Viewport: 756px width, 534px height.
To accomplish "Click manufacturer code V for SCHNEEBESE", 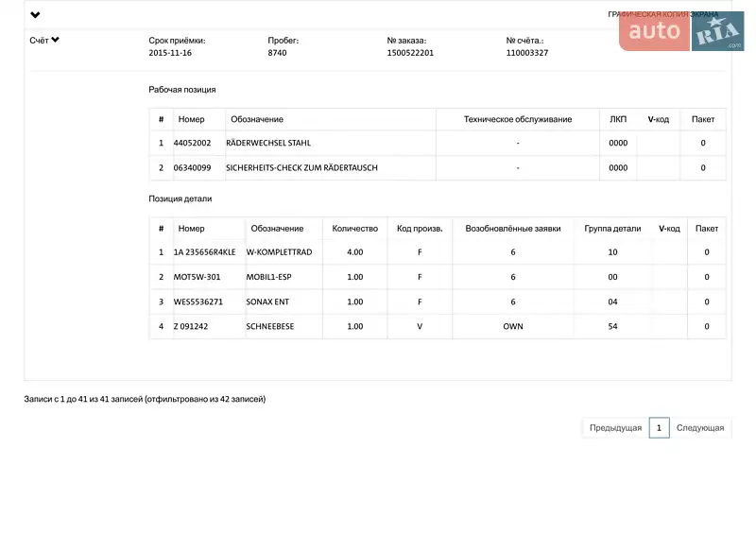I will pyautogui.click(x=420, y=327).
